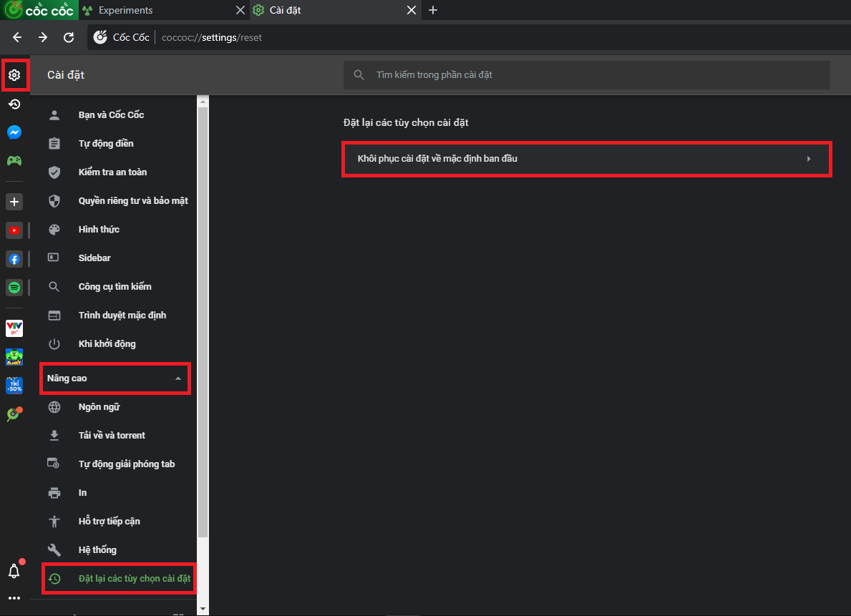Click the settings search magnifier icon
Image resolution: width=851 pixels, height=616 pixels.
pos(359,75)
